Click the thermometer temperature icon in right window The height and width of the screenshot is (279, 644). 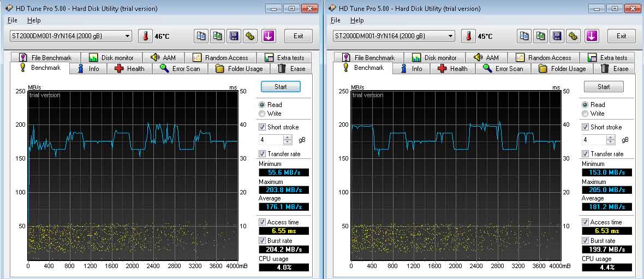click(468, 36)
